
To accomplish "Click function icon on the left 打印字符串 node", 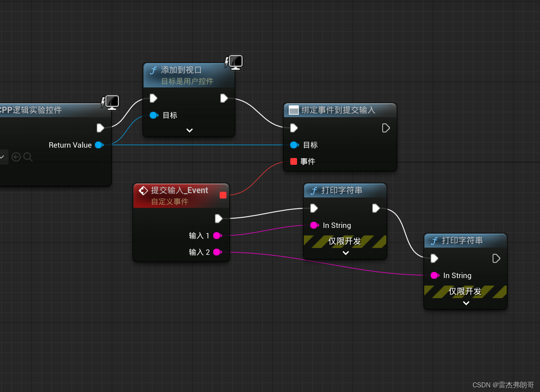I will tap(314, 191).
